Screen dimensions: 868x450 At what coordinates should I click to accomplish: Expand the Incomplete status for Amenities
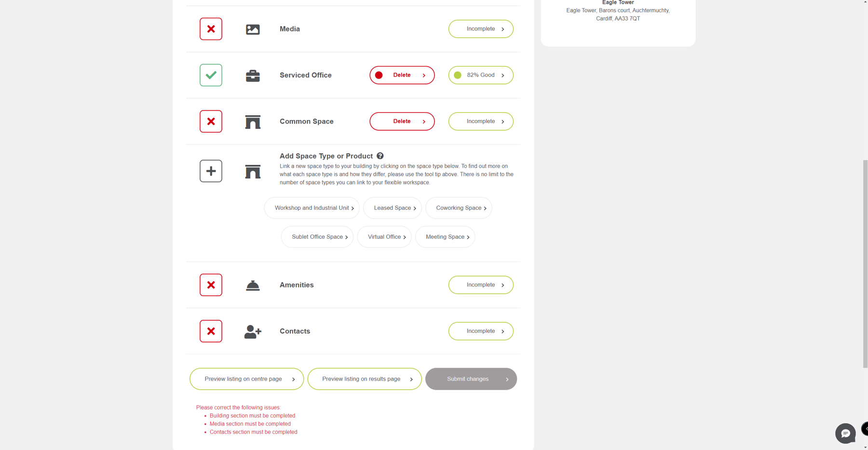(x=480, y=285)
